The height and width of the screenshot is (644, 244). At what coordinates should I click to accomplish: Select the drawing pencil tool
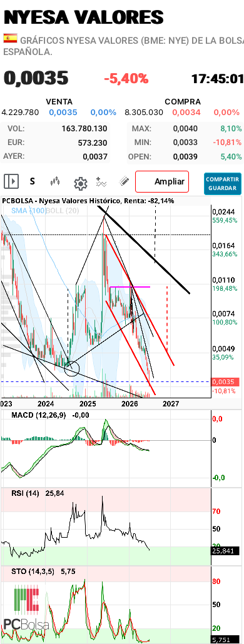click(x=124, y=181)
